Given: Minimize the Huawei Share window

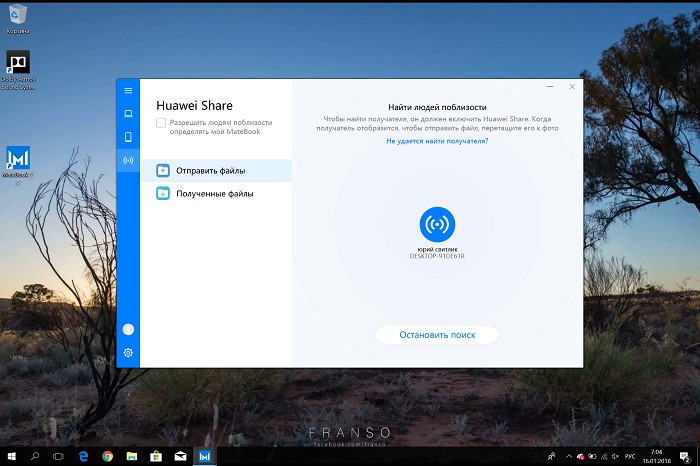Looking at the screenshot, I should tap(550, 87).
